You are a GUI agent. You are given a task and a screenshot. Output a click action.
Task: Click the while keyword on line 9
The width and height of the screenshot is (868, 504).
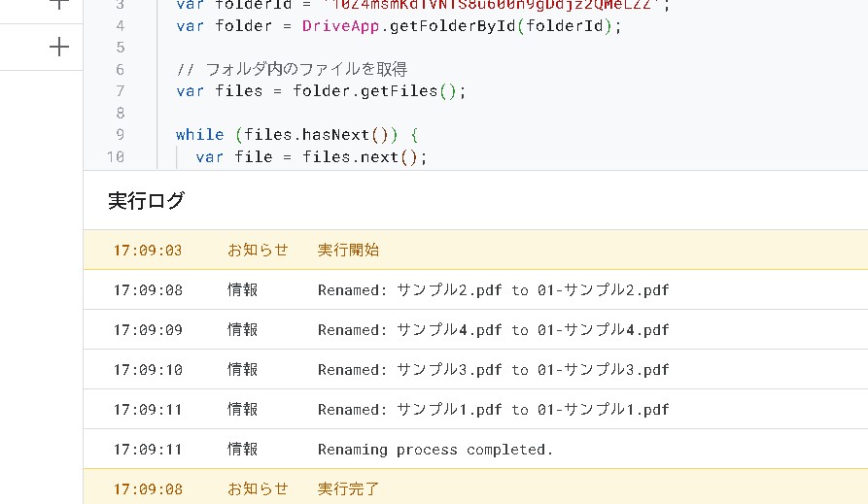pyautogui.click(x=199, y=135)
